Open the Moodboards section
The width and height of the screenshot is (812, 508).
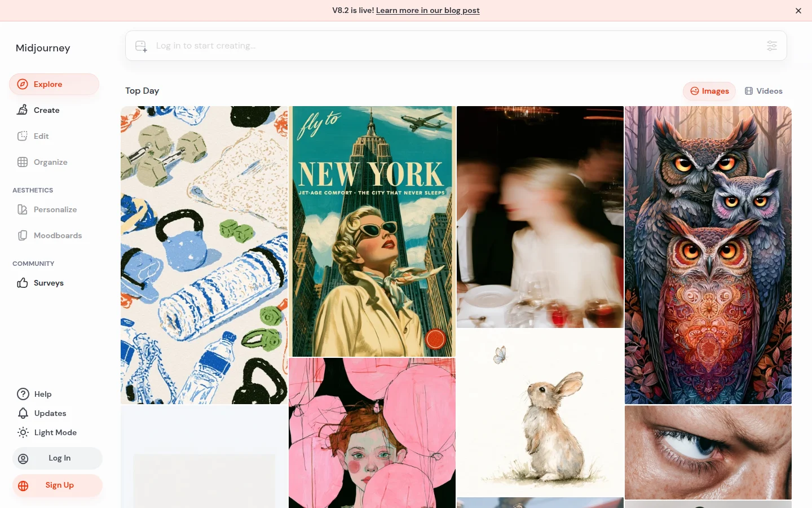pos(54,235)
